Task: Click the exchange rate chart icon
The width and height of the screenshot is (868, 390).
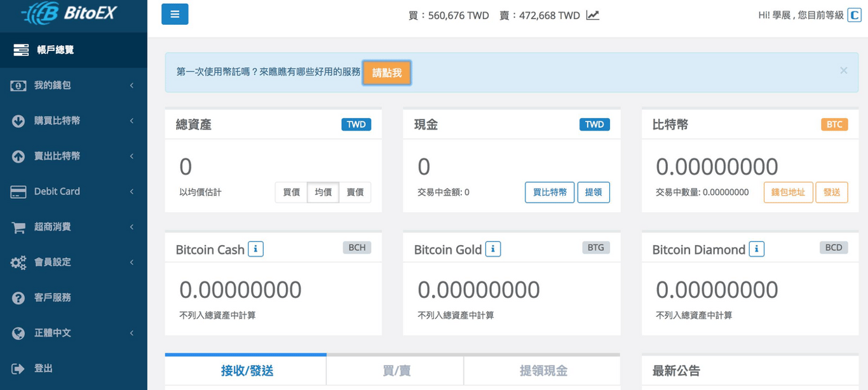Action: point(592,15)
